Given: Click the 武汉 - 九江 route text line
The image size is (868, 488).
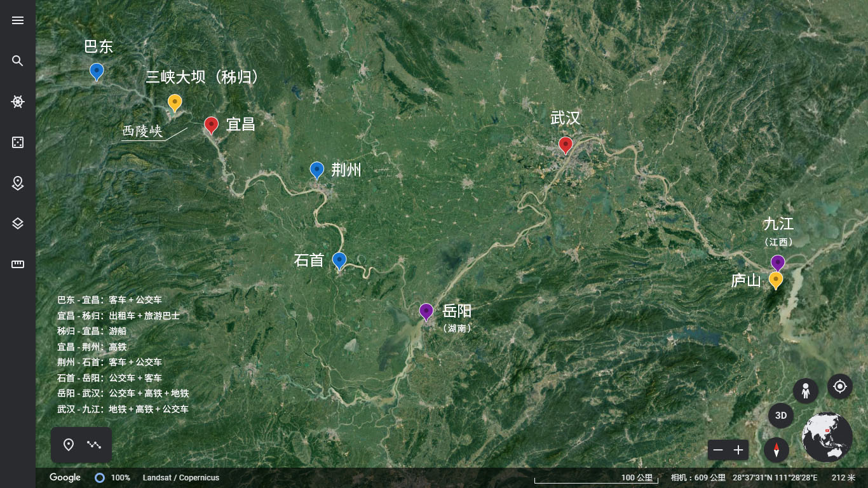Looking at the screenshot, I should (123, 409).
